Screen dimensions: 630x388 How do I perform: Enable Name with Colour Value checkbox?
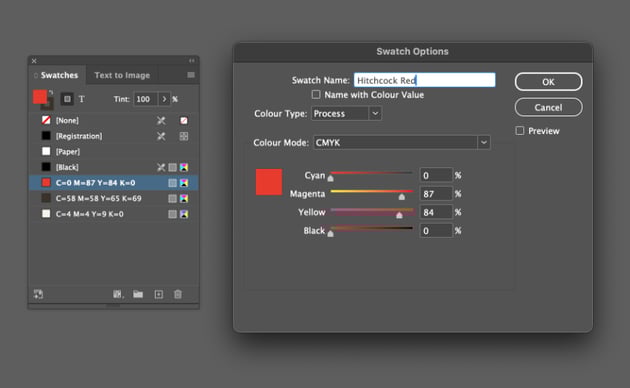click(x=316, y=94)
